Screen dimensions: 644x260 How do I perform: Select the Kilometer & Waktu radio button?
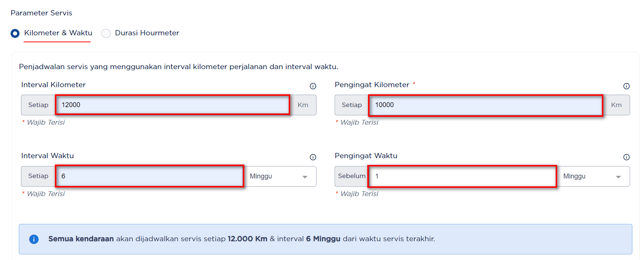click(x=15, y=33)
